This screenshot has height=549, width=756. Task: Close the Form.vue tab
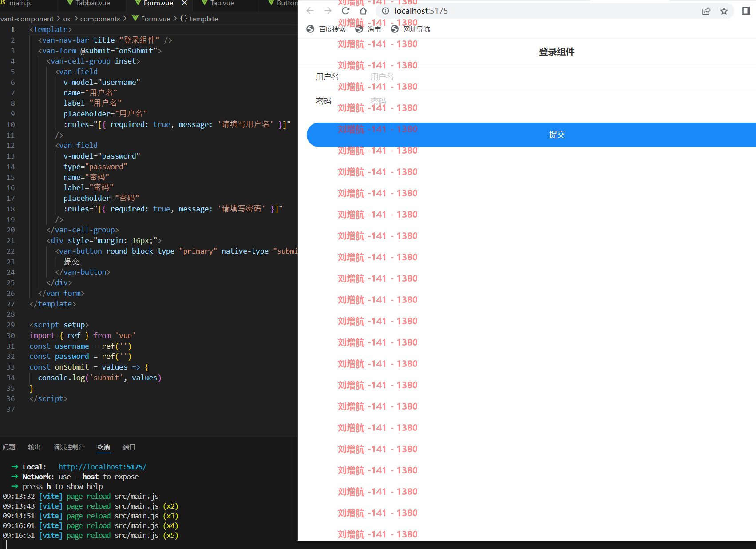(184, 3)
